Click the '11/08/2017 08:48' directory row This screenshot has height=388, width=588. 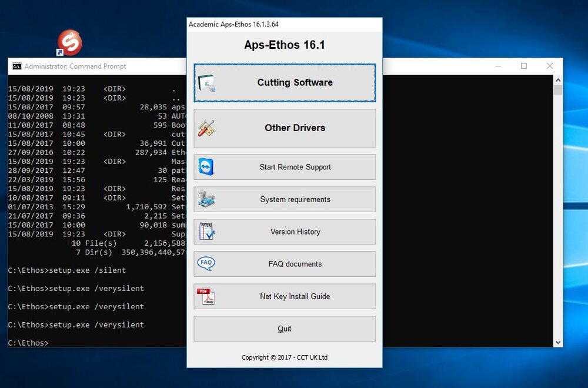(x=97, y=125)
